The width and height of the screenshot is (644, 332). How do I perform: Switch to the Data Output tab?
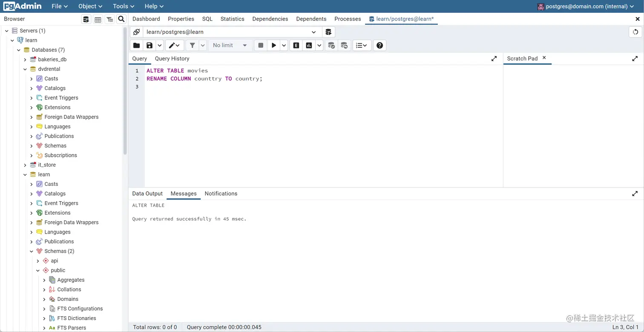tap(147, 193)
